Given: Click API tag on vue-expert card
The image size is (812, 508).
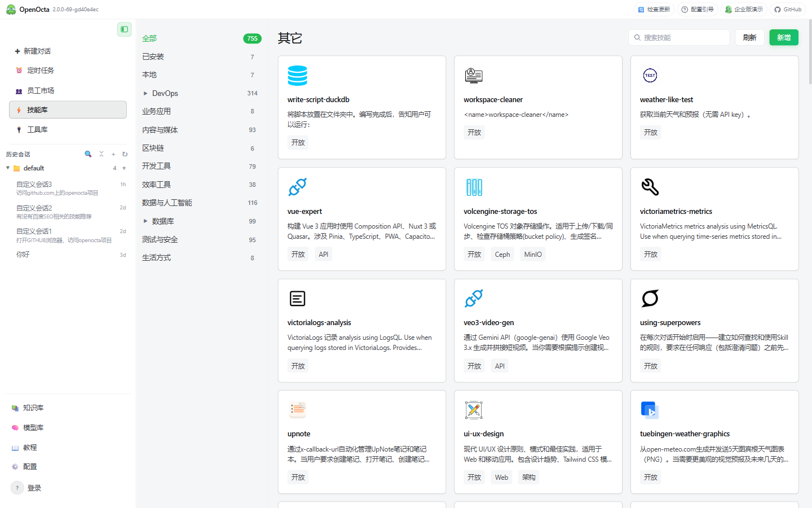Looking at the screenshot, I should [x=323, y=255].
